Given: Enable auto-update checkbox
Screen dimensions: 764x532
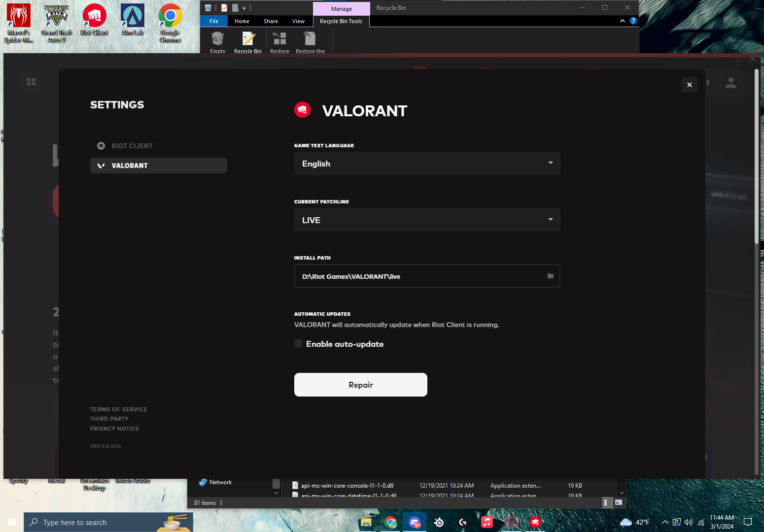Looking at the screenshot, I should click(x=298, y=344).
